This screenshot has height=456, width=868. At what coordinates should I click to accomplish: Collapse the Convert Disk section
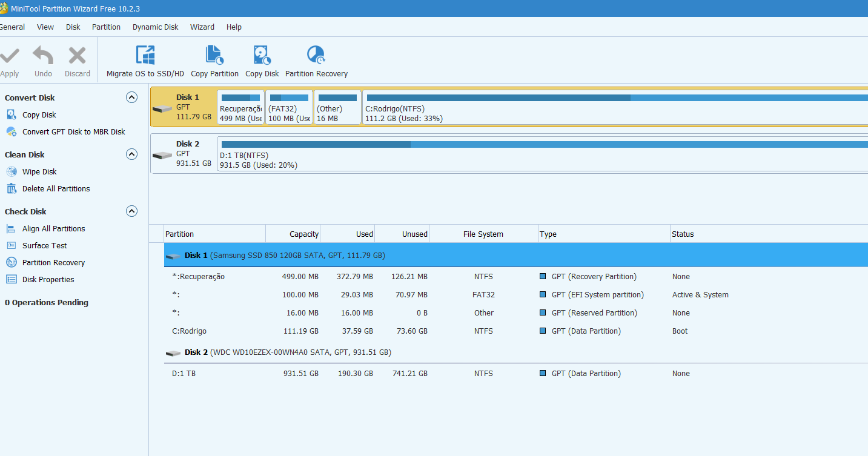(x=131, y=97)
